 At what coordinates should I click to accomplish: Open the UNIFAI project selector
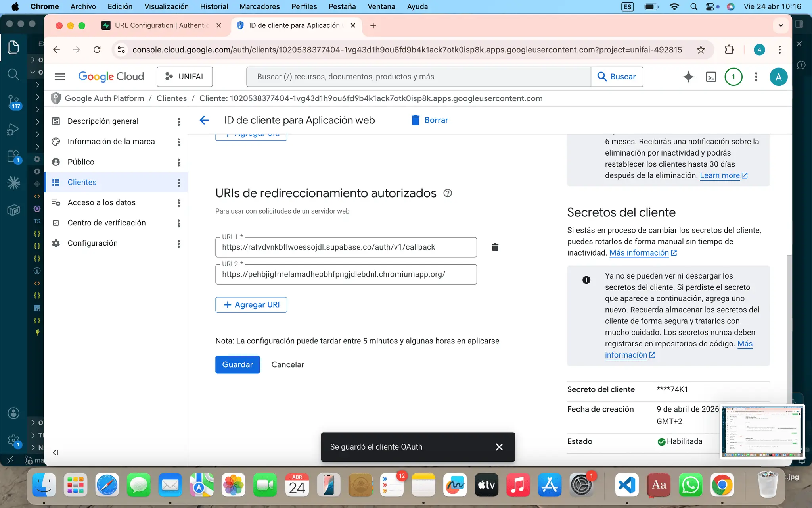184,77
